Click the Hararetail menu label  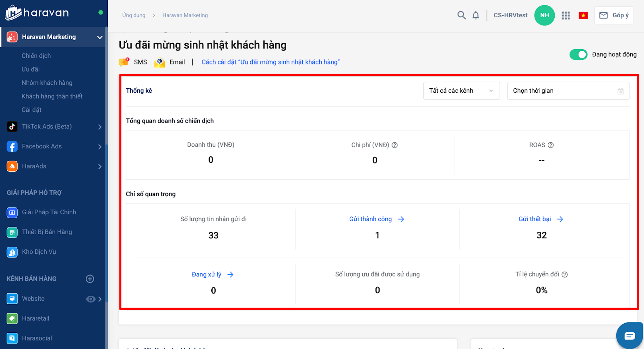pos(35,318)
